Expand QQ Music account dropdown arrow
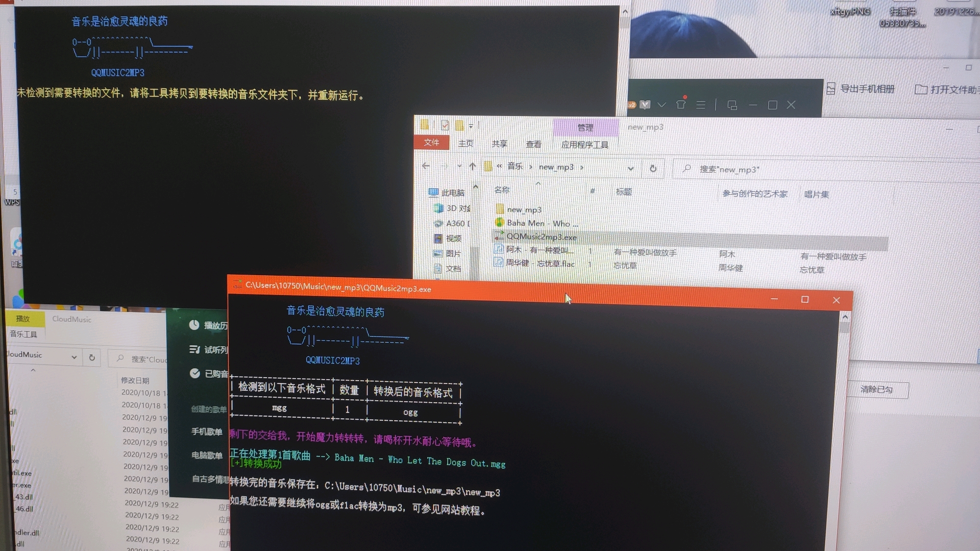Image resolution: width=980 pixels, height=551 pixels. (661, 105)
